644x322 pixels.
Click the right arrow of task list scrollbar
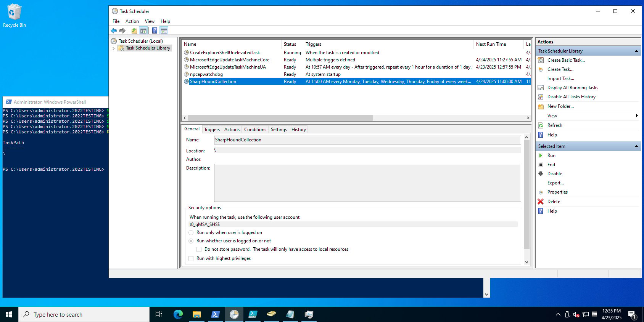(528, 118)
